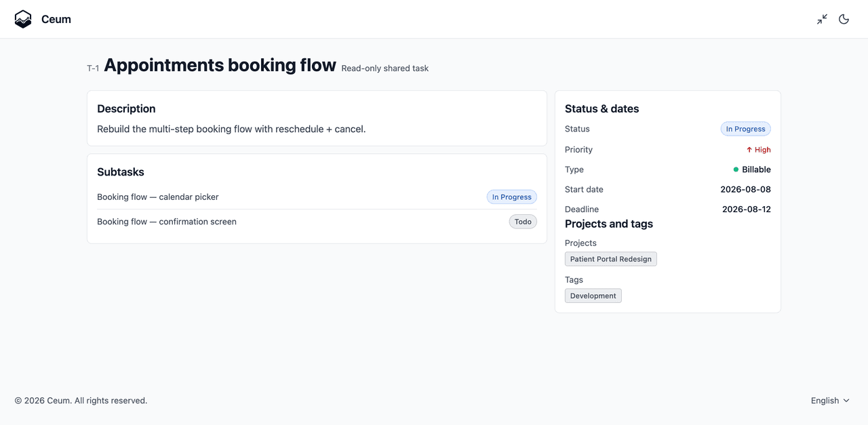Click the Tags label
This screenshot has width=868, height=425.
(x=574, y=279)
